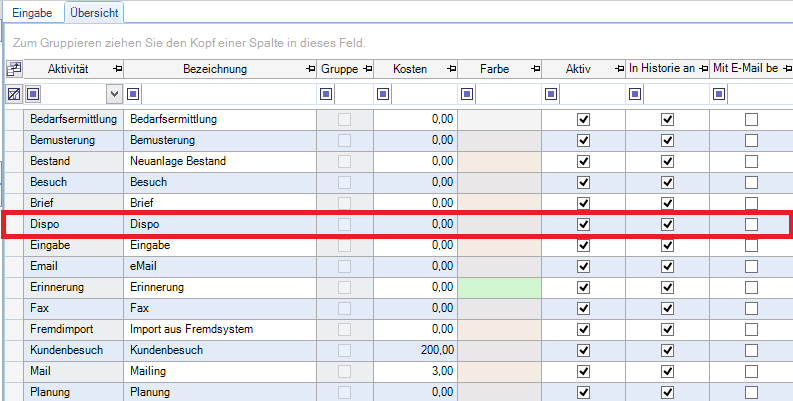Click the clear-filter icon in the filter row
The height and width of the screenshot is (401, 793).
13,94
